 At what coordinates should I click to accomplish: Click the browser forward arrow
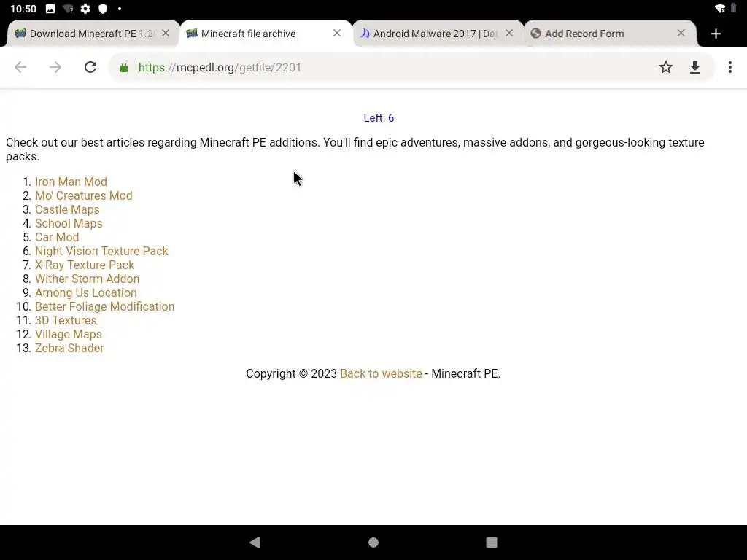pos(55,67)
